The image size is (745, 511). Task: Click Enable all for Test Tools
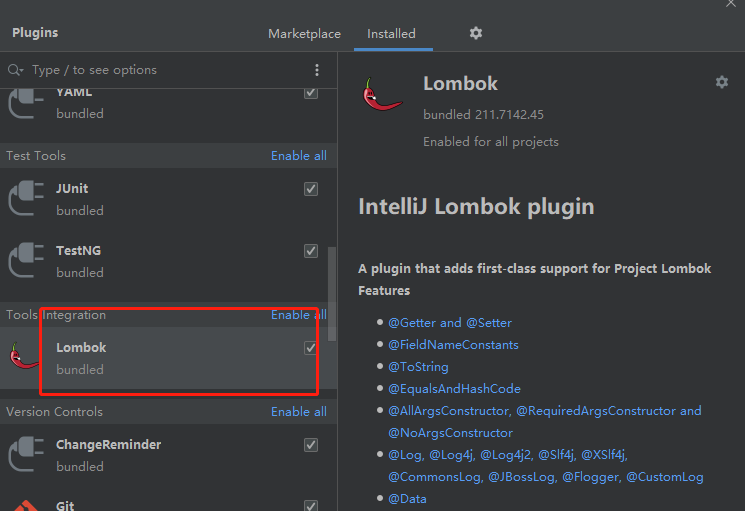(x=298, y=156)
